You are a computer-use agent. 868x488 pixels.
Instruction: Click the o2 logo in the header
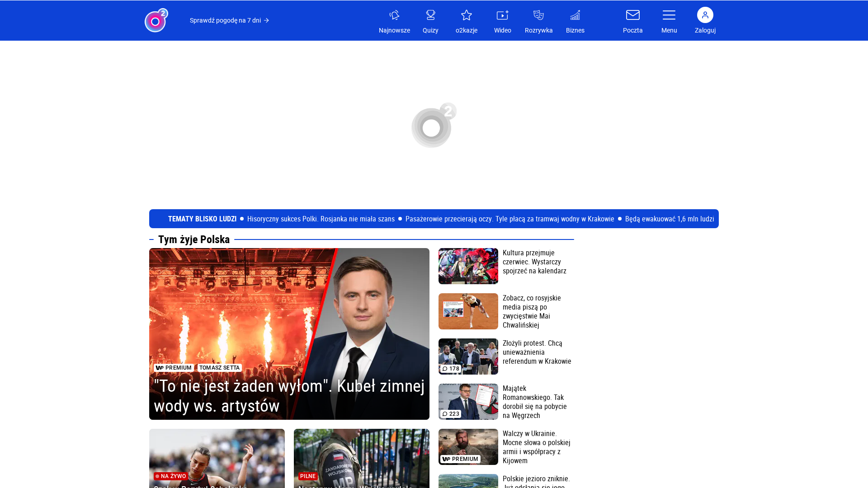pyautogui.click(x=156, y=20)
